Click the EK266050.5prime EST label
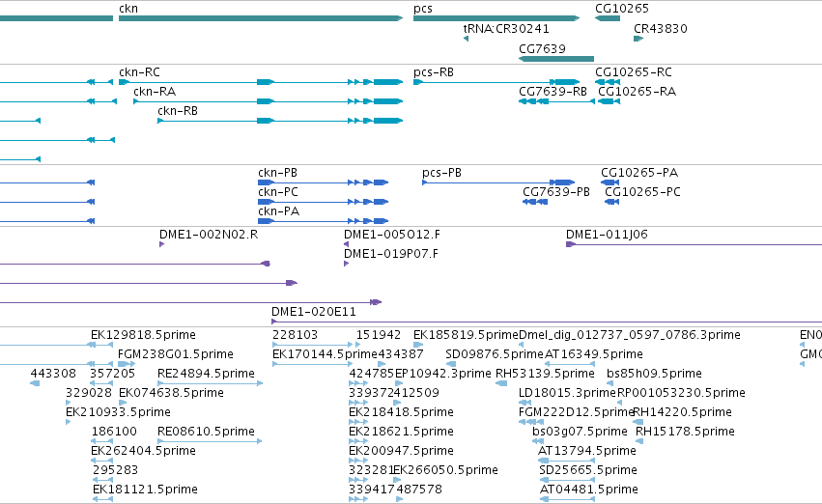 (x=445, y=470)
